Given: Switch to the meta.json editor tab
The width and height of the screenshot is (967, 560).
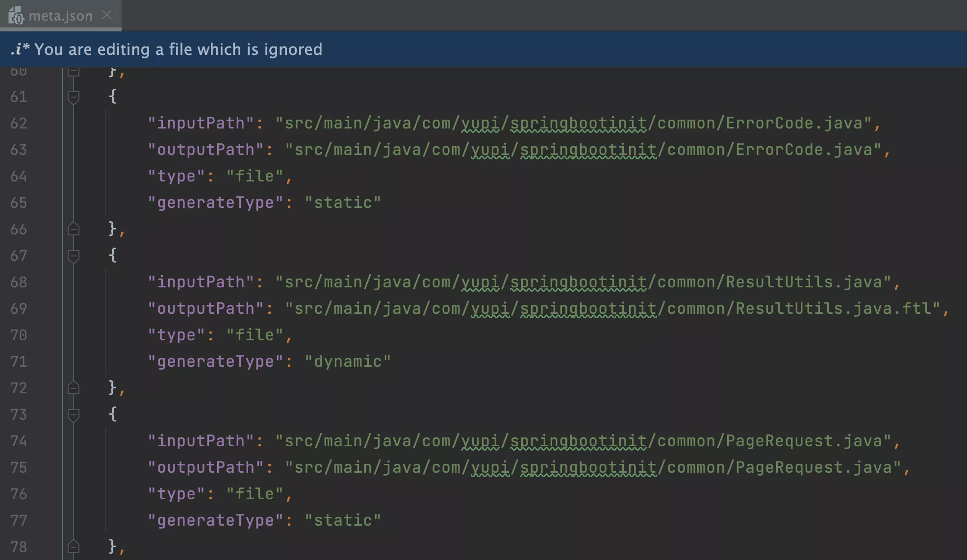Looking at the screenshot, I should click(60, 16).
